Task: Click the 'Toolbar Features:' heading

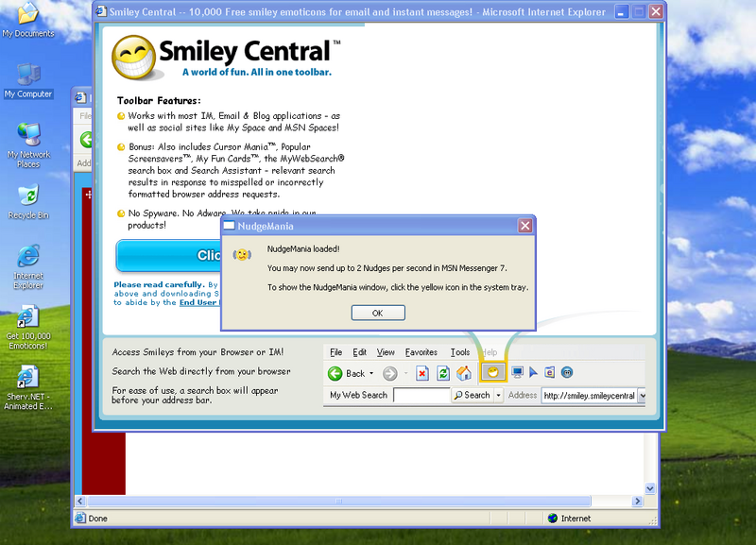Action: (159, 101)
